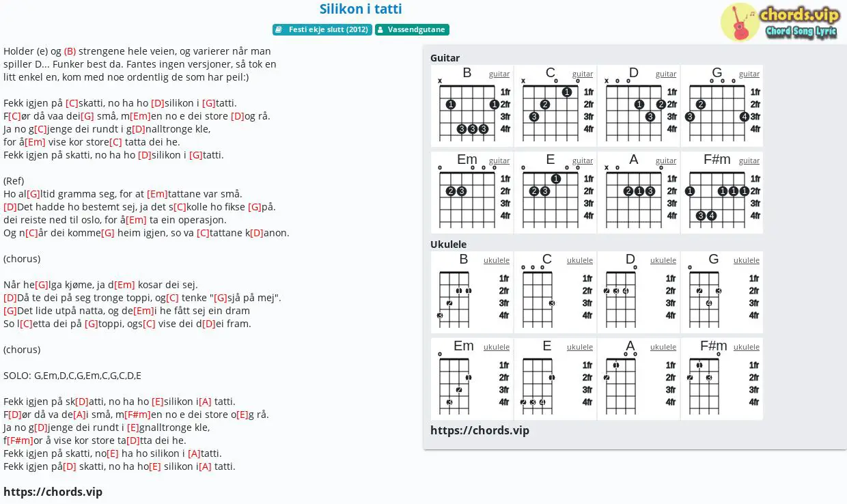Select the ukulele A chord diagram
This screenshot has height=504, width=847.
point(639,379)
